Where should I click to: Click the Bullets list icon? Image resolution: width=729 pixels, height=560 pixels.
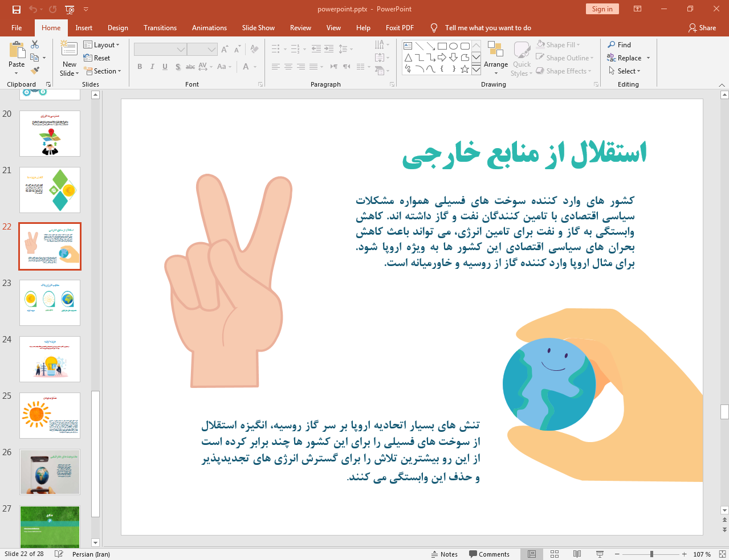click(276, 49)
